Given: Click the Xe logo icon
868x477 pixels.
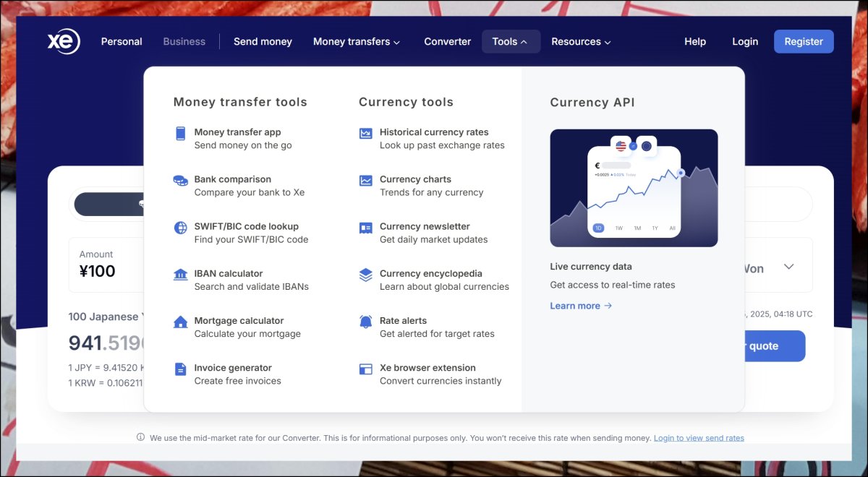Looking at the screenshot, I should coord(64,41).
